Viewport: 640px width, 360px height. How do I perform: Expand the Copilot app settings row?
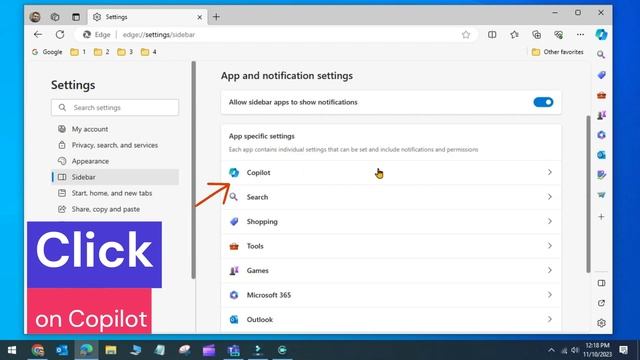391,173
